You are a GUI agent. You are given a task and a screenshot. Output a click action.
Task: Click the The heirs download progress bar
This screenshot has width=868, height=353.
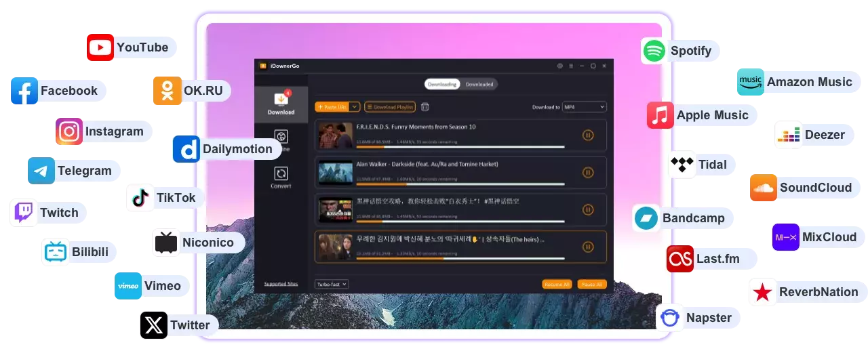tap(461, 258)
